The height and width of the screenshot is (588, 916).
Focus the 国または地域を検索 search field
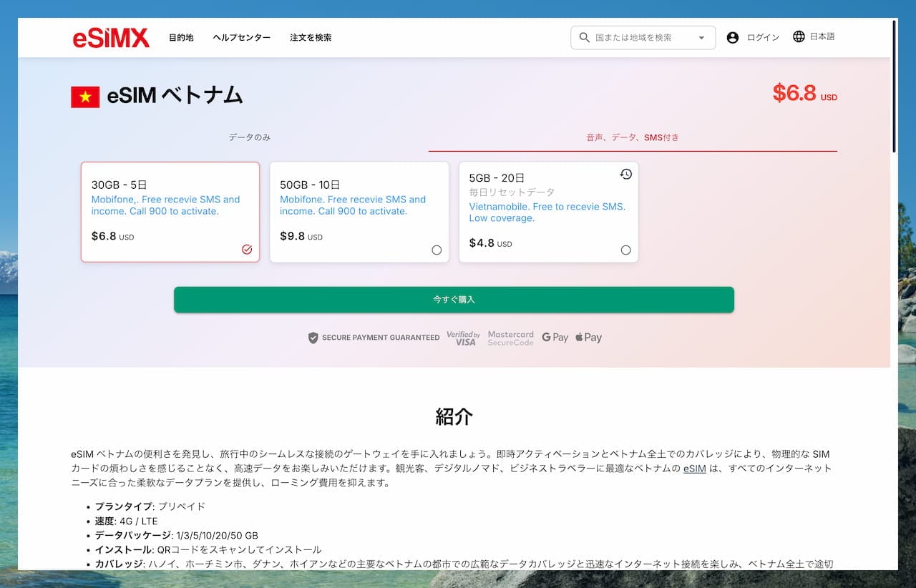tap(640, 38)
